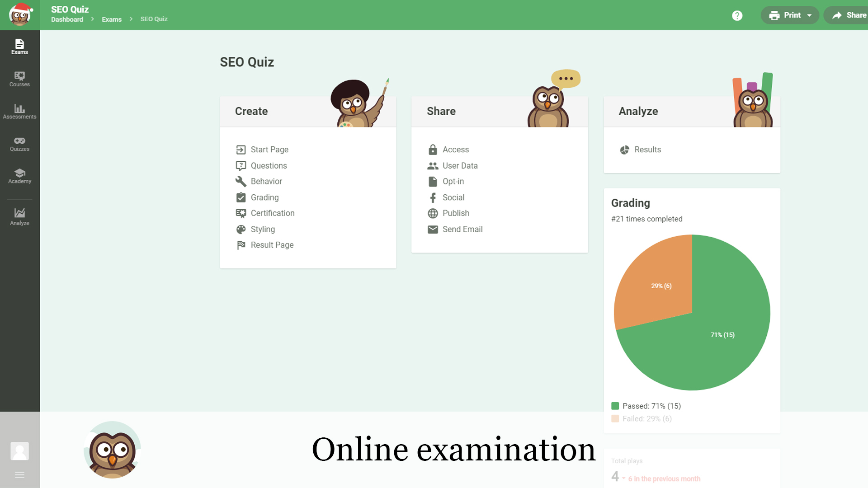
Task: Open the Social link
Action: [453, 197]
